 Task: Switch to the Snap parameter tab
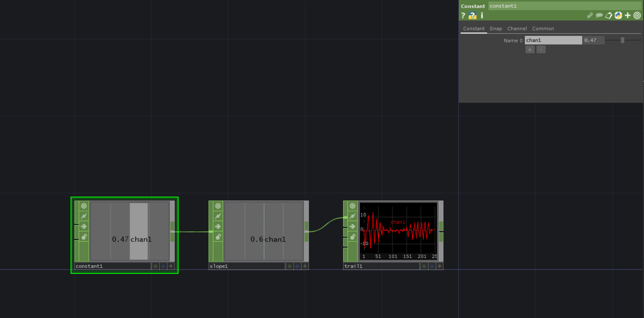(496, 29)
